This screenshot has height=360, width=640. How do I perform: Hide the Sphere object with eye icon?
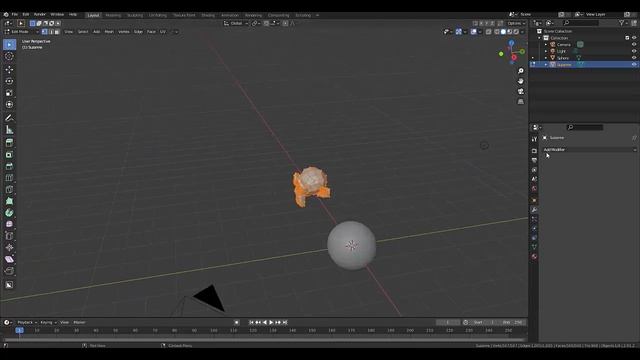point(634,58)
